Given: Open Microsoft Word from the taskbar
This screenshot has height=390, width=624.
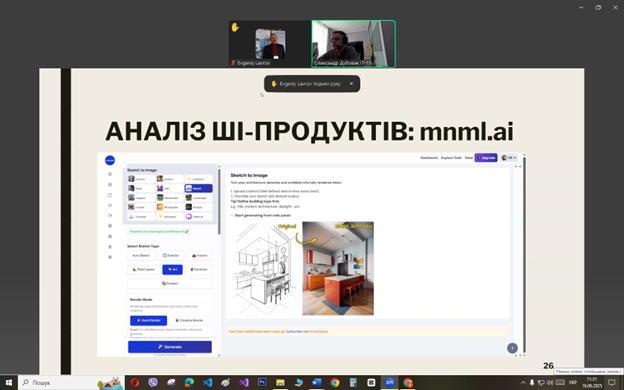Looking at the screenshot, I should tap(316, 382).
